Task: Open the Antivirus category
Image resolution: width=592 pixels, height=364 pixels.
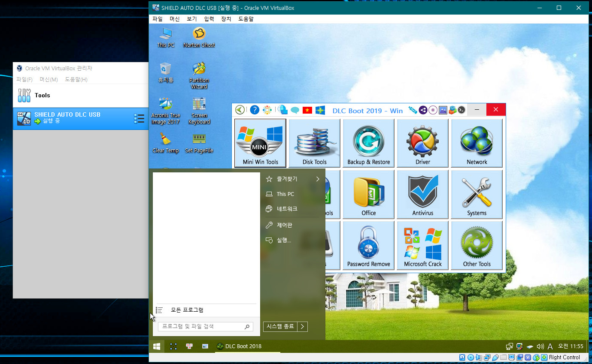Action: (422, 194)
